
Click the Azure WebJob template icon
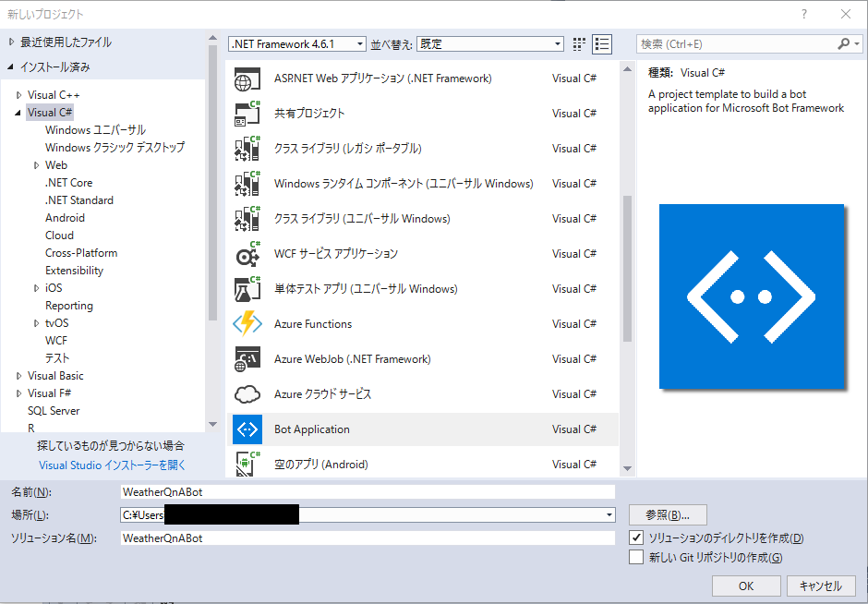pyautogui.click(x=247, y=358)
